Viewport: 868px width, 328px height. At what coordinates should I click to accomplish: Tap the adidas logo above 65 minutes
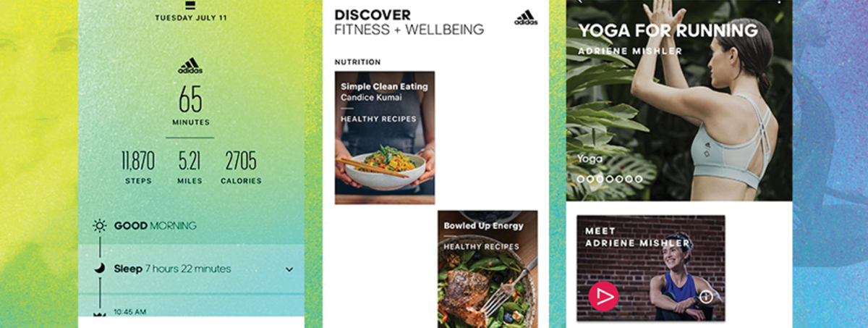190,66
